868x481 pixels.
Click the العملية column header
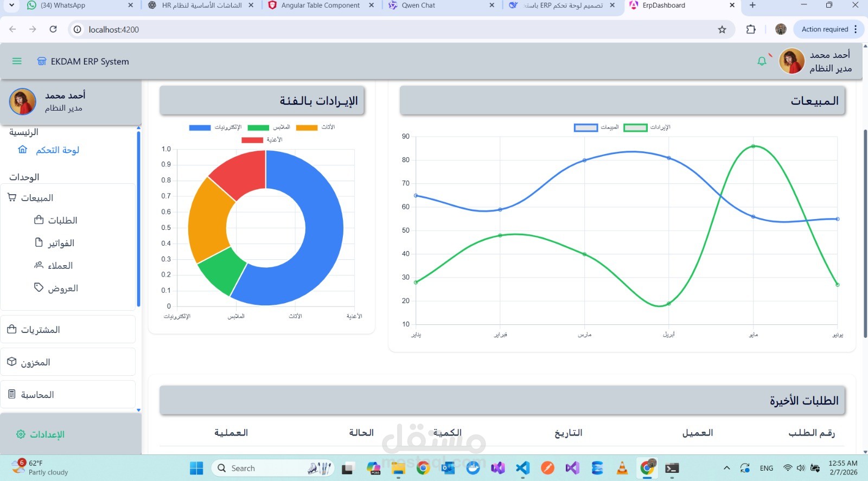point(231,433)
